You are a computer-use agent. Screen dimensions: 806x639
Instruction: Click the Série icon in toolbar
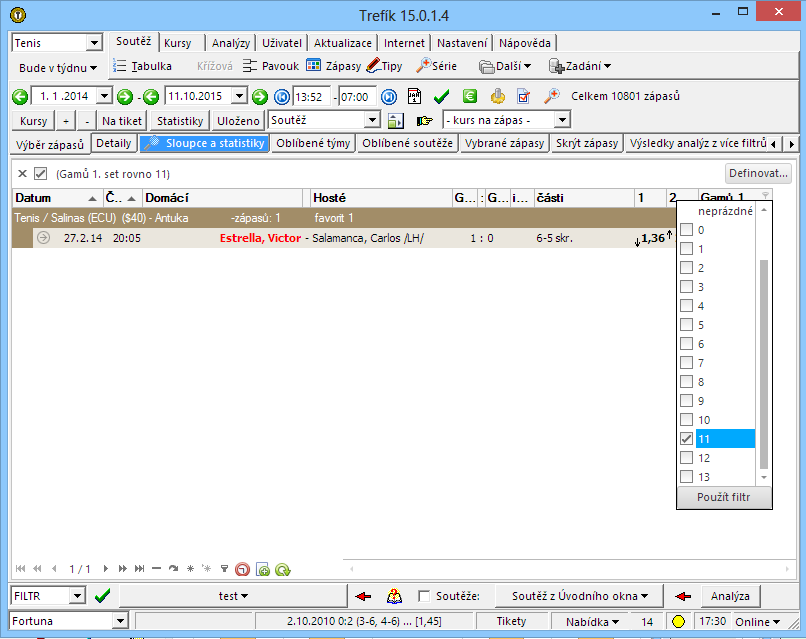(x=437, y=66)
